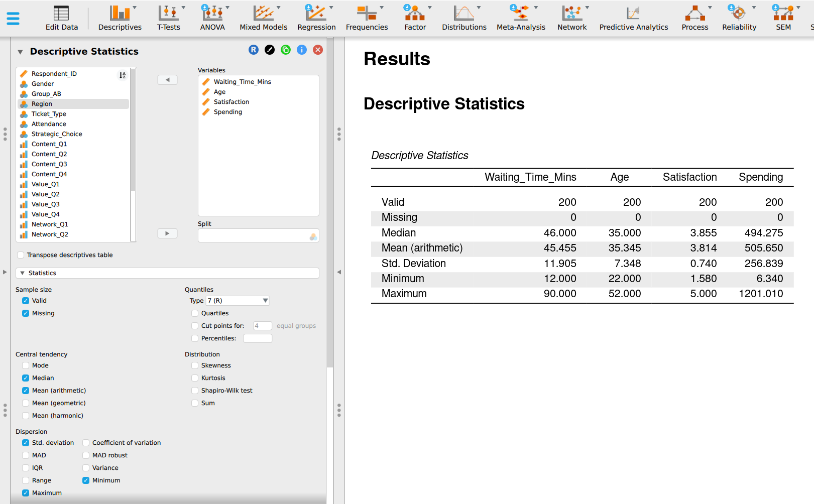The height and width of the screenshot is (504, 814).
Task: Check Transpose descriptives table
Action: click(x=21, y=255)
